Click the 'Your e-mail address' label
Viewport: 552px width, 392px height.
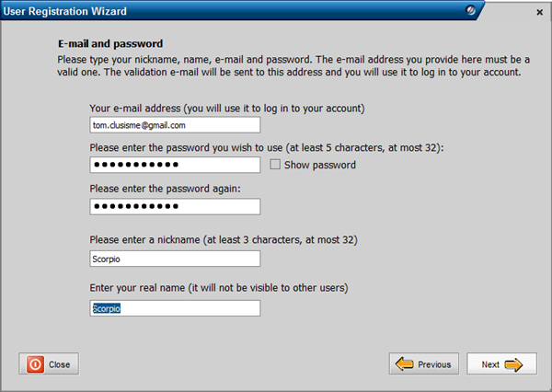coord(227,108)
